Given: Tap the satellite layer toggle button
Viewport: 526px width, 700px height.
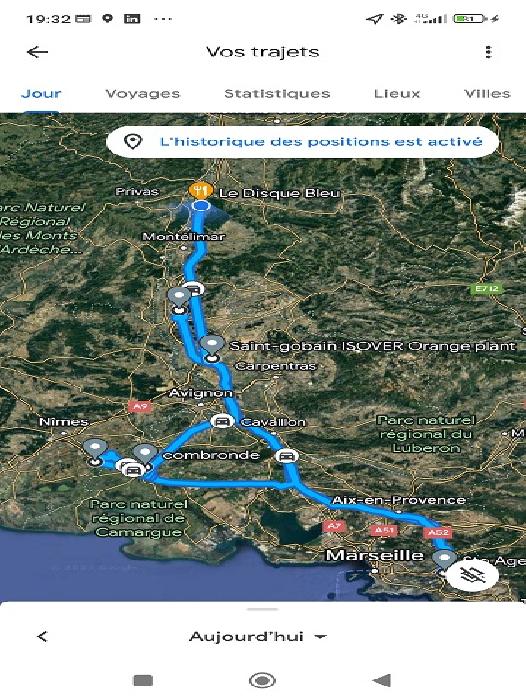Looking at the screenshot, I should coord(472,575).
